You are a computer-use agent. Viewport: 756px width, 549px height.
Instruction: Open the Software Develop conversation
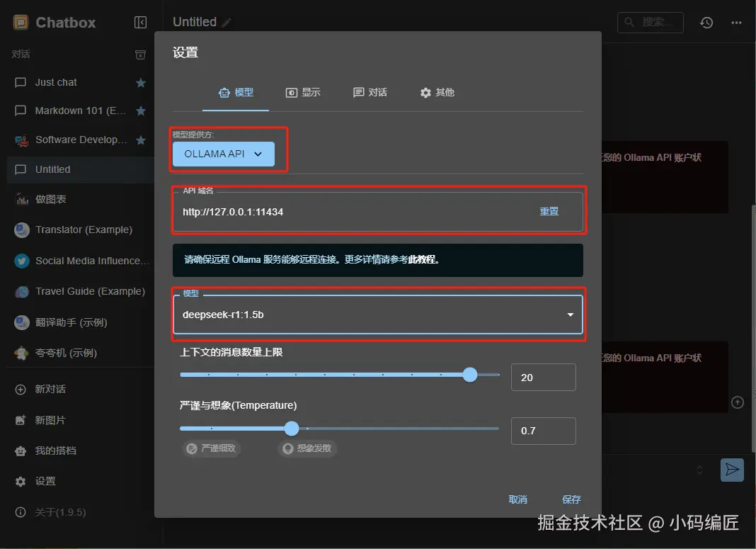81,140
